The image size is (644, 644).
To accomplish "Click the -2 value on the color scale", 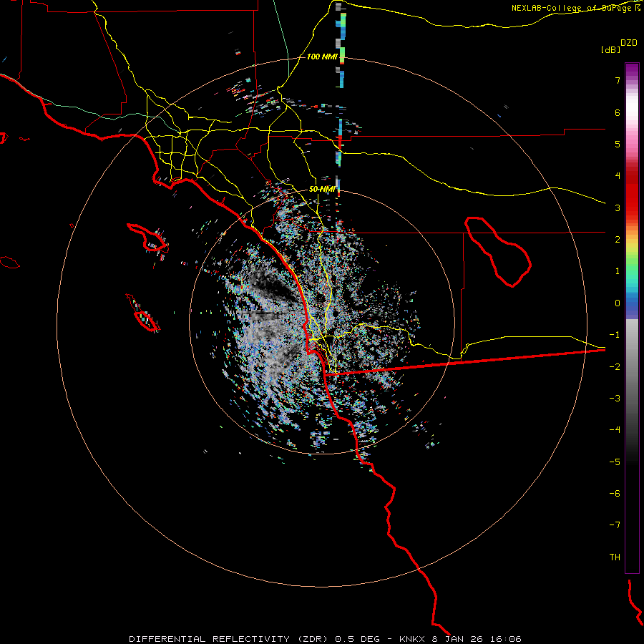I will point(615,367).
